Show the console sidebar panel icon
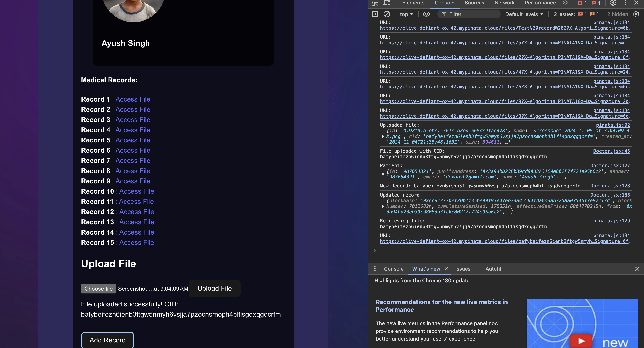This screenshot has width=644, height=348. point(375,14)
